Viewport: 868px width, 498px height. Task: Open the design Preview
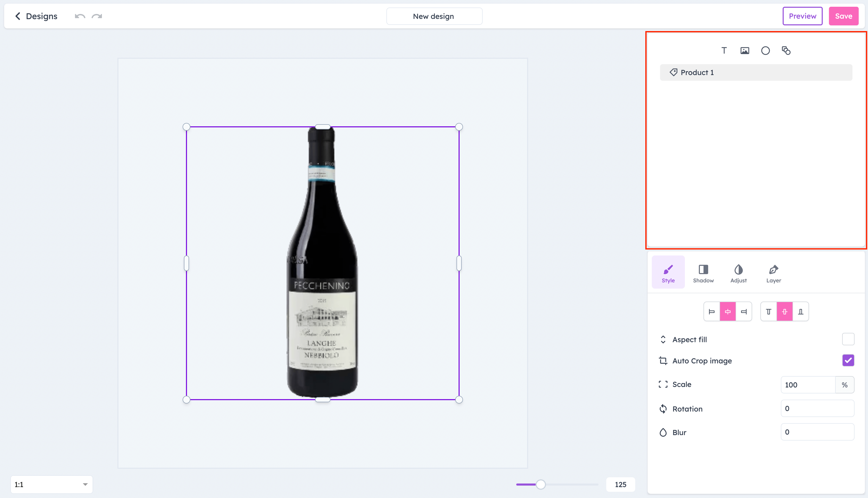802,16
